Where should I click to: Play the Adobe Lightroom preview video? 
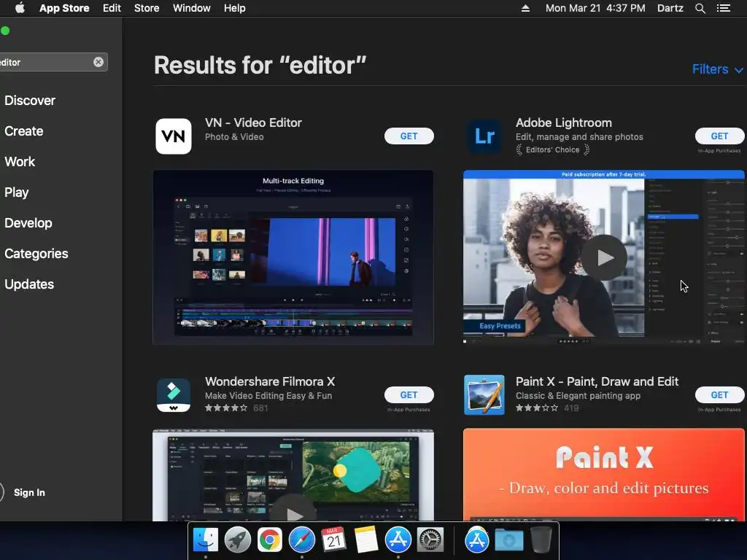tap(604, 257)
